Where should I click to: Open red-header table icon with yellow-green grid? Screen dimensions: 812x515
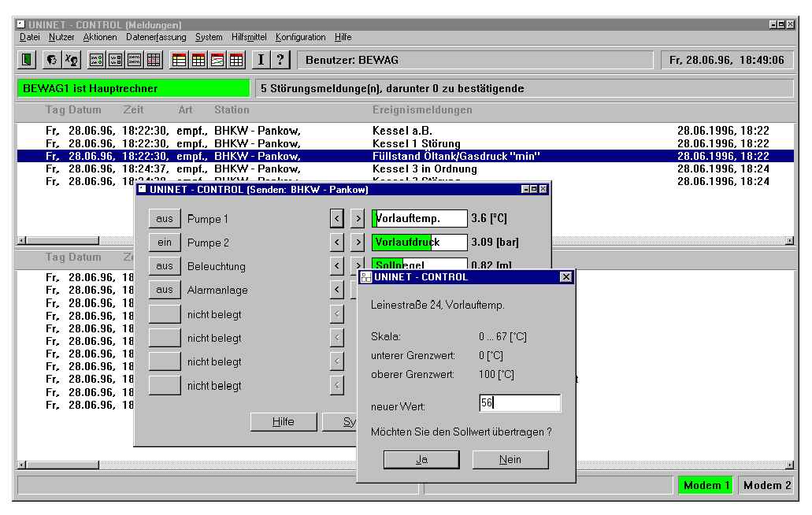(x=198, y=60)
